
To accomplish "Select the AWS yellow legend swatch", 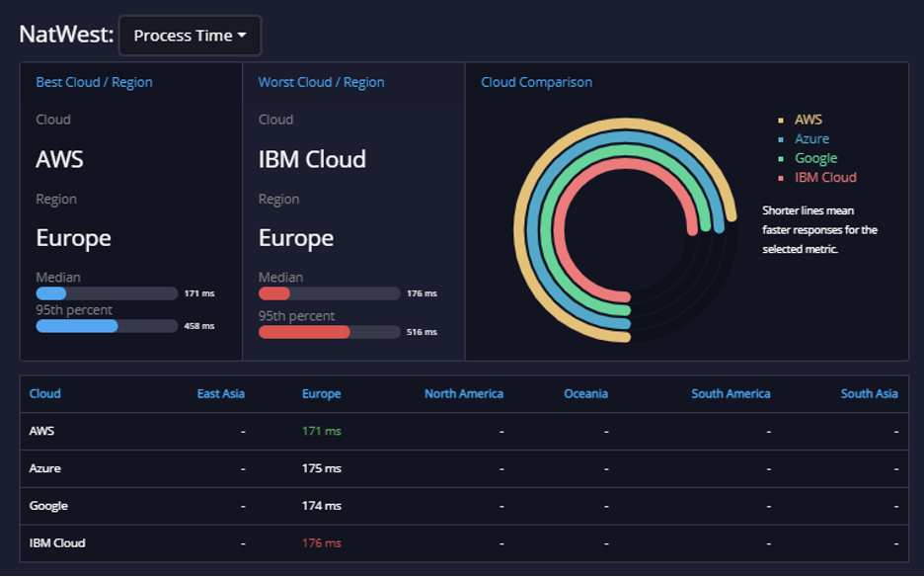I will click(781, 121).
